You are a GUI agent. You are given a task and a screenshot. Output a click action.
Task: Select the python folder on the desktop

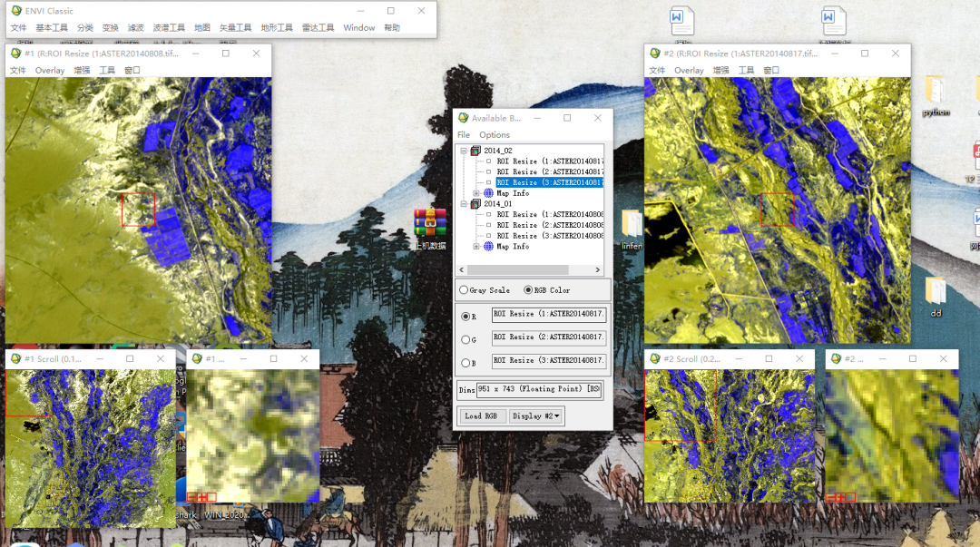pyautogui.click(x=936, y=90)
